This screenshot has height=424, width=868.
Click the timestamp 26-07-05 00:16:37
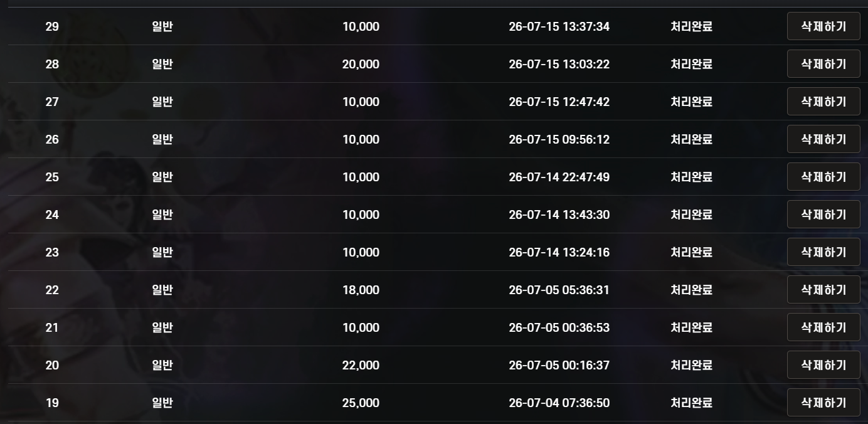tap(559, 365)
